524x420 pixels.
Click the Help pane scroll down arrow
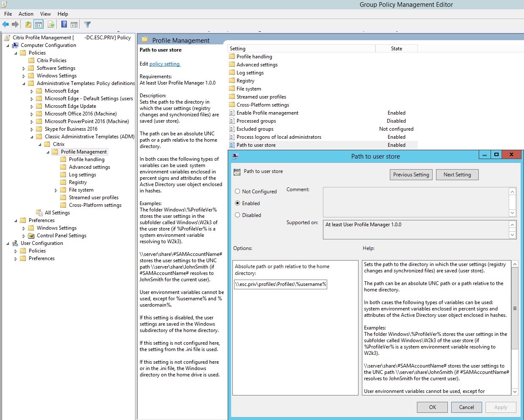515,392
